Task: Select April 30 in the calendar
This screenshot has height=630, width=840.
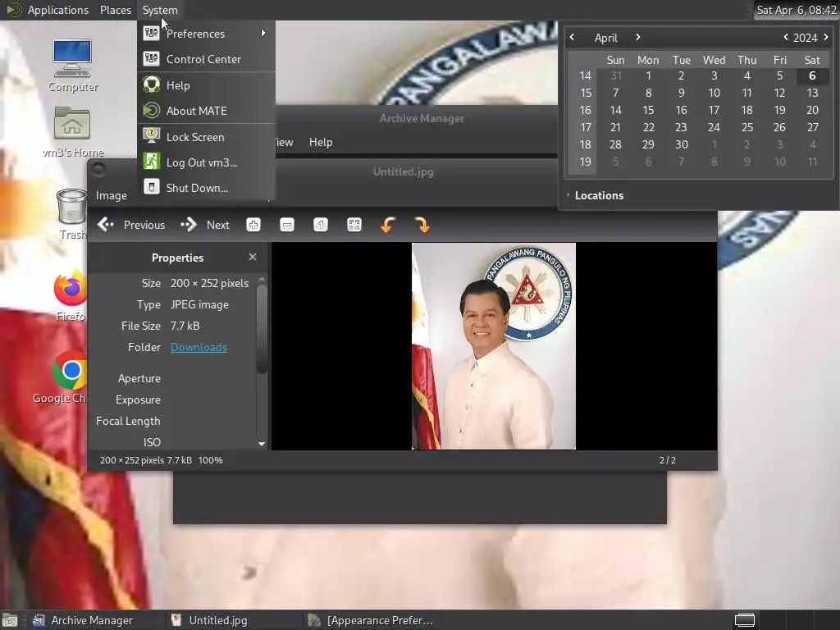Action: click(682, 144)
